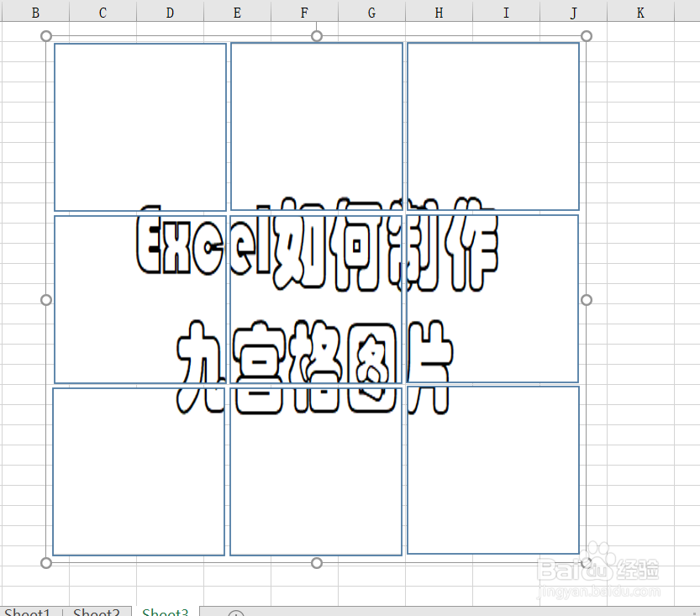The height and width of the screenshot is (616, 700).
Task: Select column H header
Action: (439, 13)
